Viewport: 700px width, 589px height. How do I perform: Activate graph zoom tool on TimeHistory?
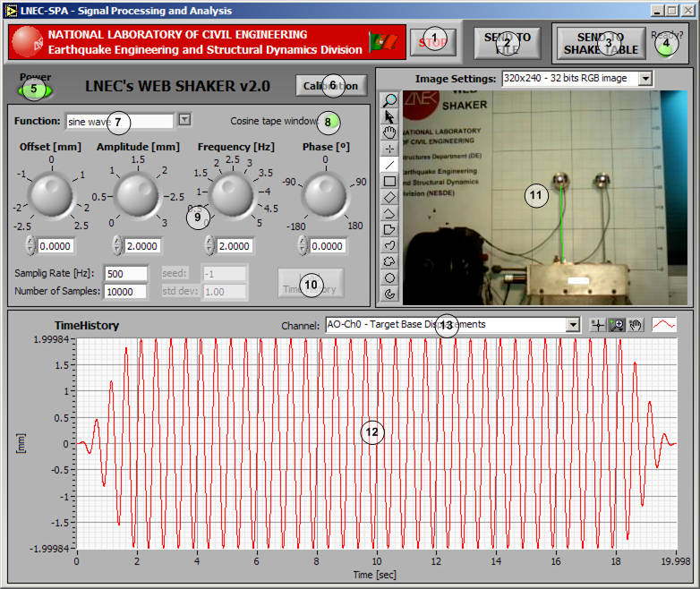(617, 325)
